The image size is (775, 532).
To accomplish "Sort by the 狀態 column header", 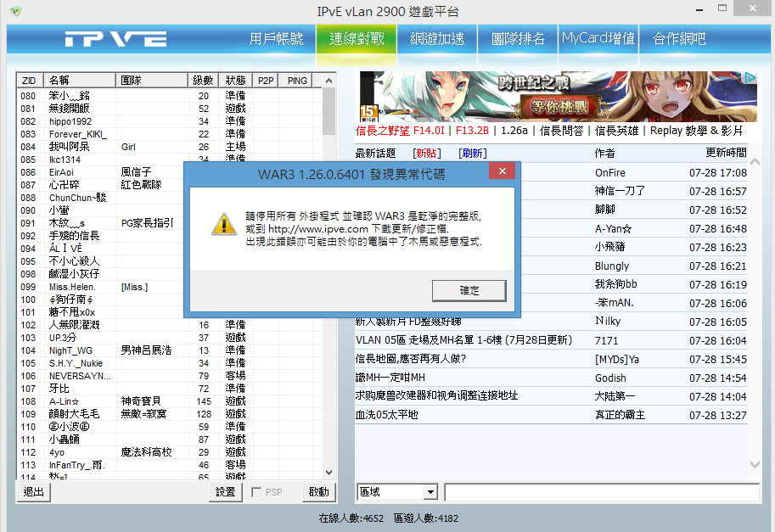I will pyautogui.click(x=235, y=81).
